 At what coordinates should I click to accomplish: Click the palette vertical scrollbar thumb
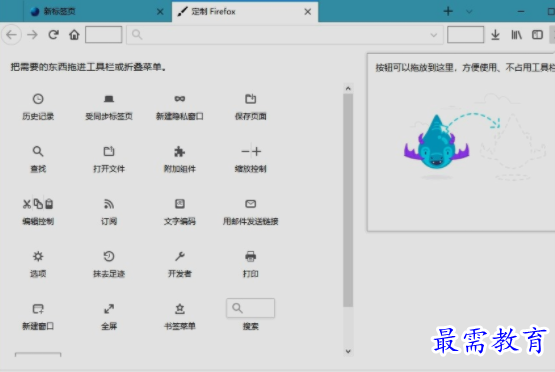click(x=348, y=200)
